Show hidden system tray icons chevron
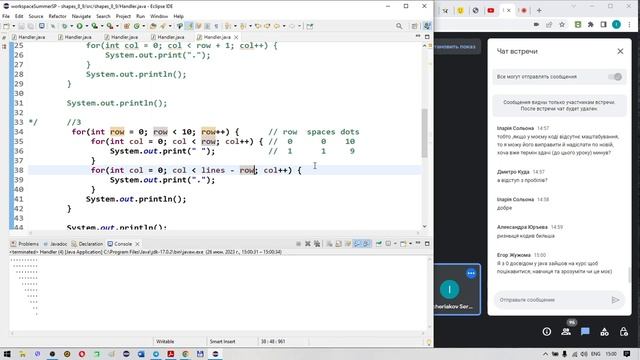The width and height of the screenshot is (640, 360). click(x=545, y=354)
